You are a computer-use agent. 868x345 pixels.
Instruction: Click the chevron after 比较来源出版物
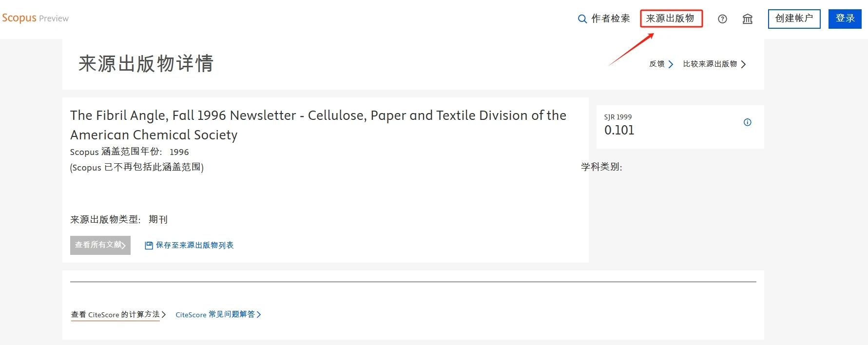(743, 64)
